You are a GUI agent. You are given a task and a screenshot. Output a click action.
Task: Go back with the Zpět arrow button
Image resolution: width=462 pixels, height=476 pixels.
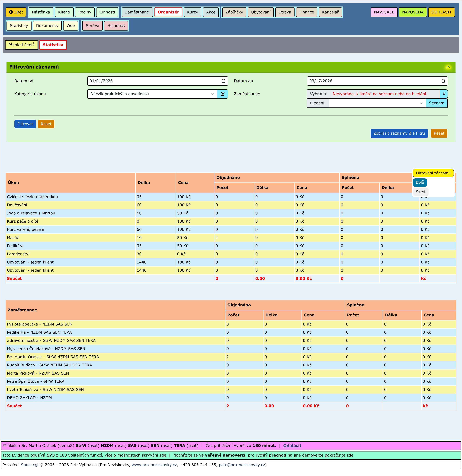pyautogui.click(x=16, y=12)
